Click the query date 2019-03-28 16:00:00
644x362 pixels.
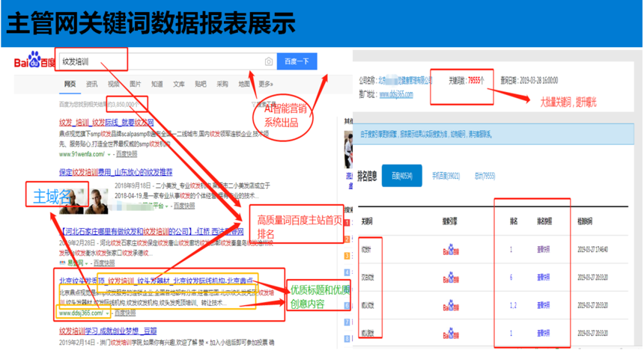(538, 81)
